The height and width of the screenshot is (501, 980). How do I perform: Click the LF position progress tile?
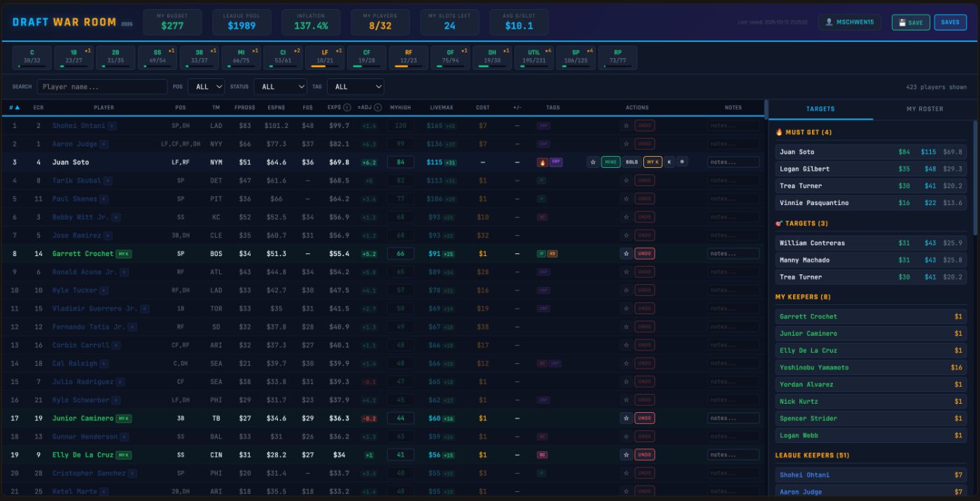(324, 57)
